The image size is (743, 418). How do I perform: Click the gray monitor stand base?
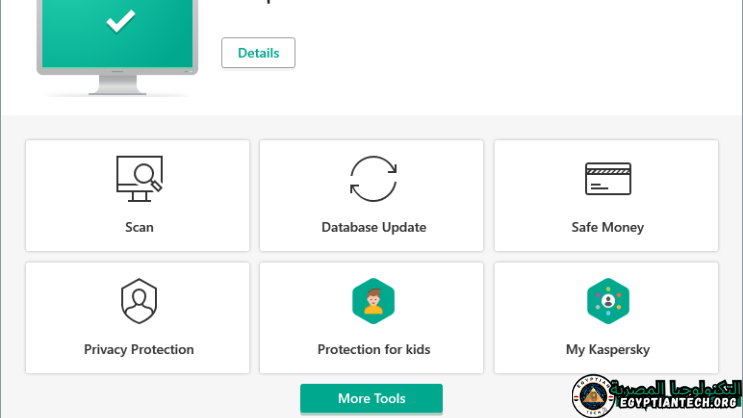pyautogui.click(x=117, y=88)
